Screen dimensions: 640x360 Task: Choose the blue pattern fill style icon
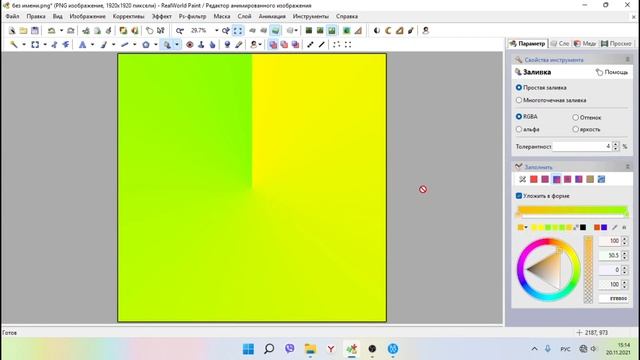[601, 179]
